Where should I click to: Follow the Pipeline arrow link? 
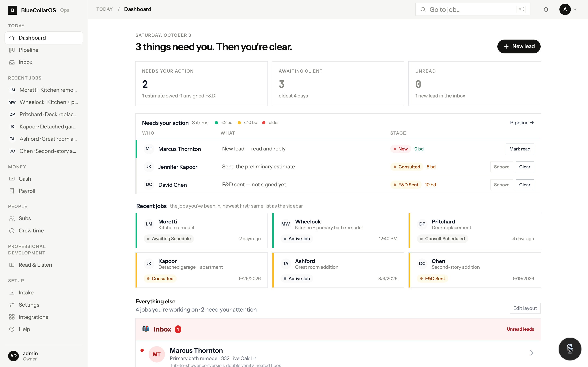pos(522,123)
